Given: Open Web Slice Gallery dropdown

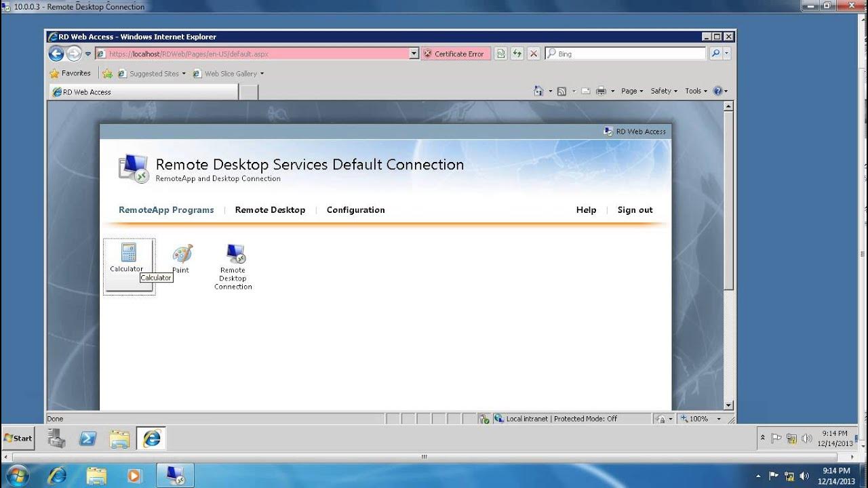Looking at the screenshot, I should coord(229,73).
